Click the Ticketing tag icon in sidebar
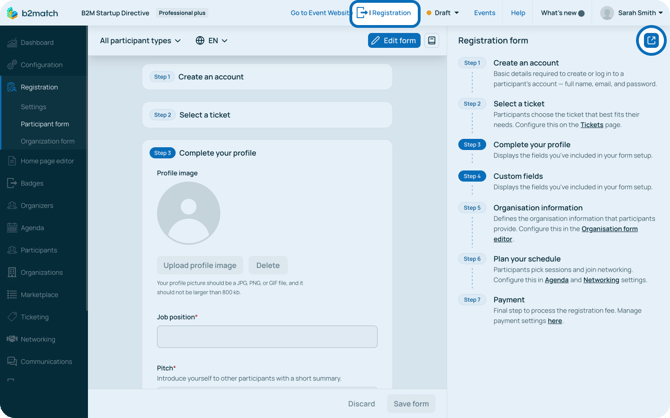Viewport: 670px width, 418px height. point(12,317)
